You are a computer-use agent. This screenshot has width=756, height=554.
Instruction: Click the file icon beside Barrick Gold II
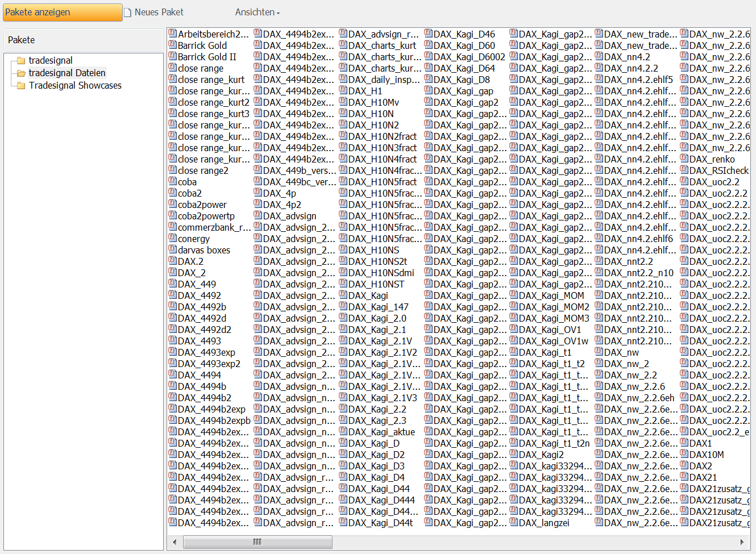[173, 56]
